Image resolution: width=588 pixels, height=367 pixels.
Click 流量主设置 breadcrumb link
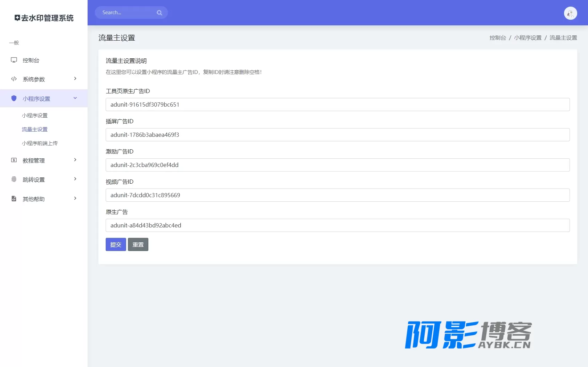563,38
